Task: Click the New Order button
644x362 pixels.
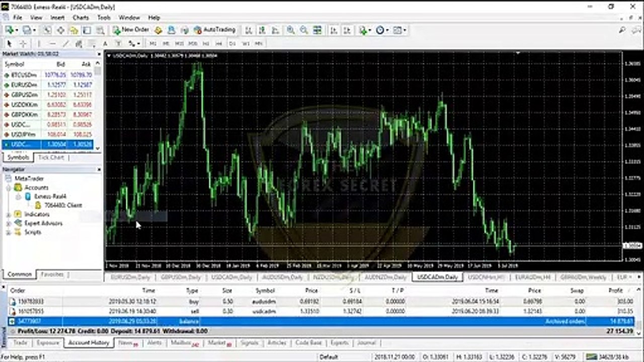Action: point(131,30)
